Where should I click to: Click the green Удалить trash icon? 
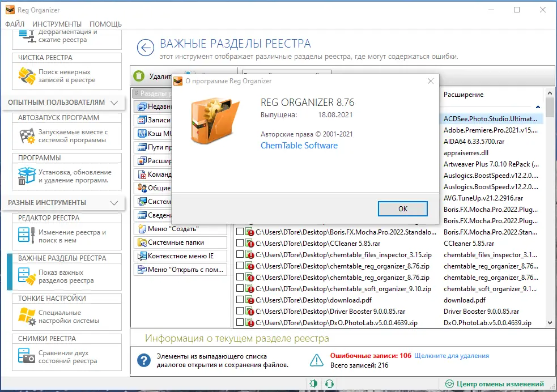139,76
